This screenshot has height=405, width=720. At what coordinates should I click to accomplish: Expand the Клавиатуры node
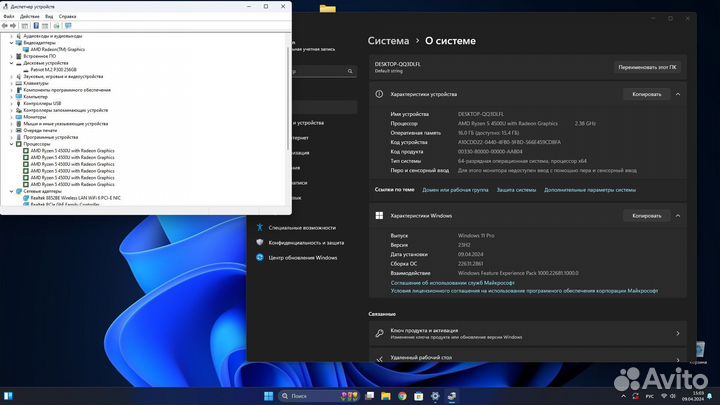pos(11,83)
